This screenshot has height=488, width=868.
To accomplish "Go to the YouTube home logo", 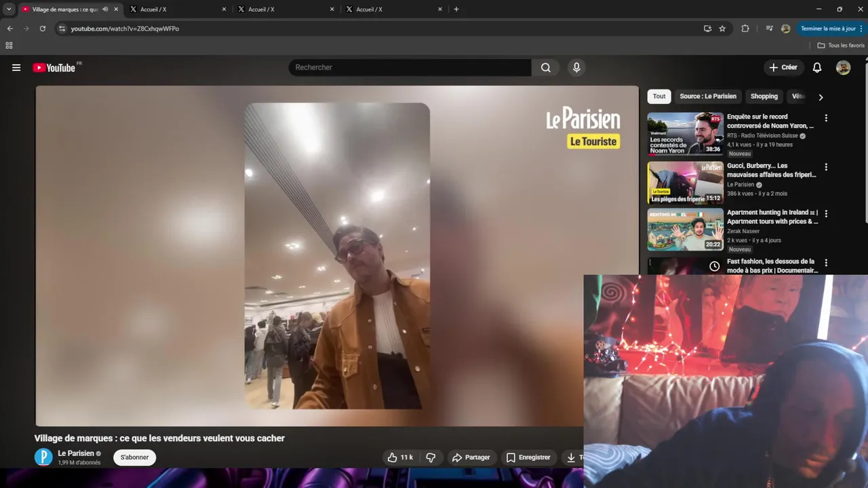I will (x=54, y=68).
